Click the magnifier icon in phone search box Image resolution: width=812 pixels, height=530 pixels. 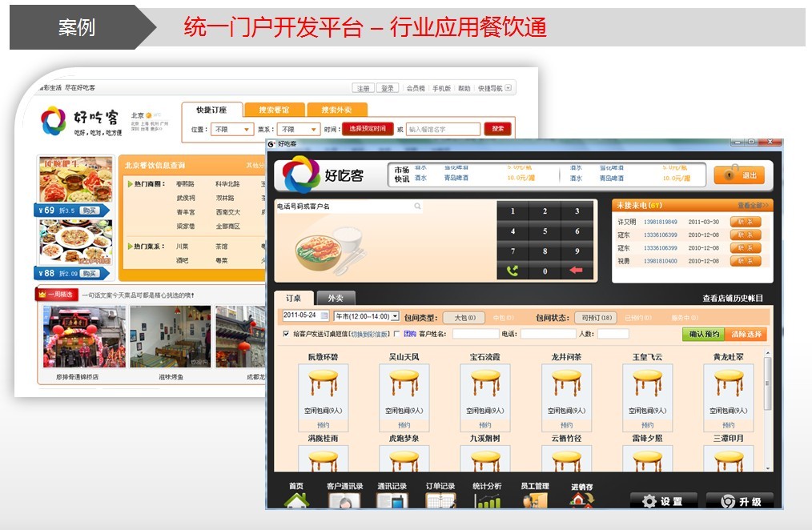[x=417, y=207]
